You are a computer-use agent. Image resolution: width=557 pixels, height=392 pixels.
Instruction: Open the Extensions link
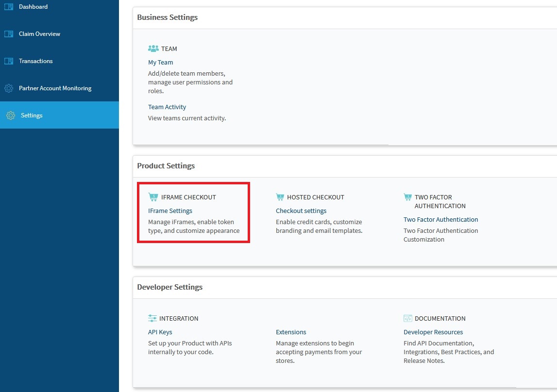click(291, 332)
